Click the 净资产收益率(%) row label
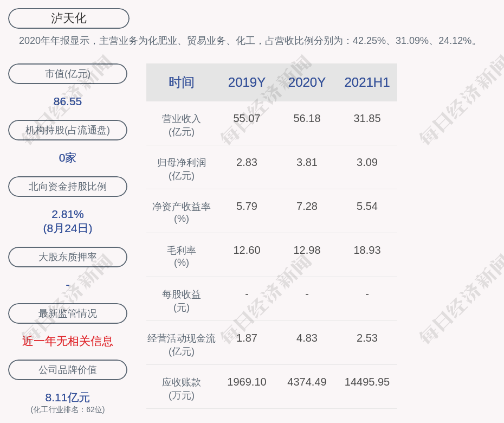Image resolution: width=504 pixels, height=423 pixels. tap(182, 213)
